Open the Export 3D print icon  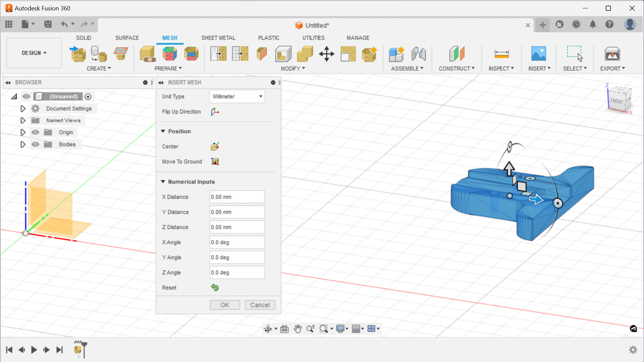pyautogui.click(x=612, y=54)
